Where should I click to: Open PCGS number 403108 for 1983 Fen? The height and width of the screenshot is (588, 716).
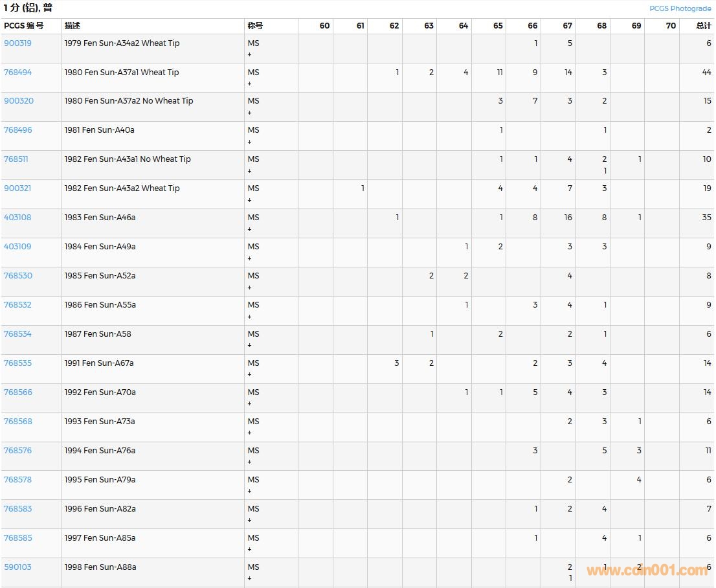tap(17, 218)
